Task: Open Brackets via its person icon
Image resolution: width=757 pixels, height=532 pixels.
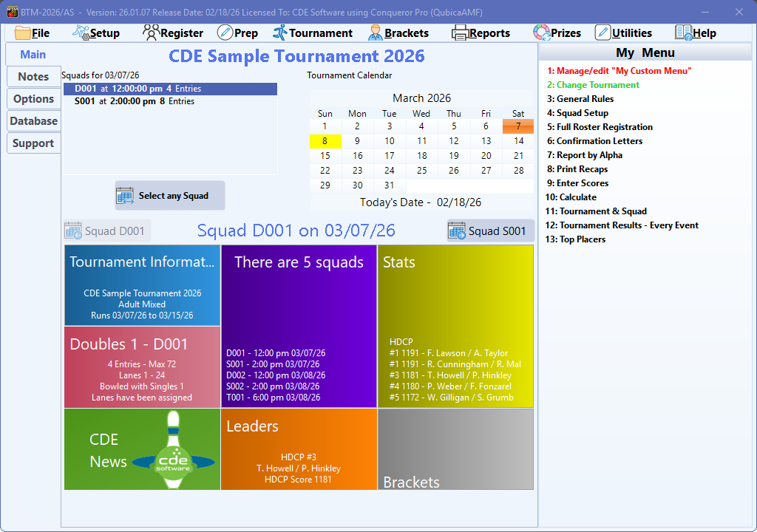Action: click(x=376, y=33)
